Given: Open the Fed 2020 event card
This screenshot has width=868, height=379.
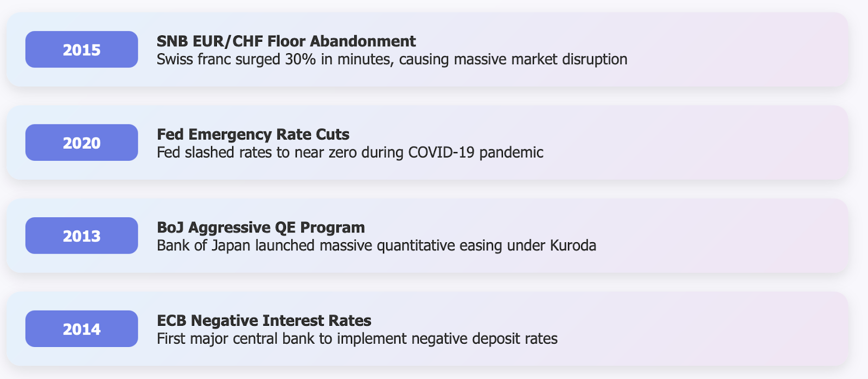Looking at the screenshot, I should pos(427,142).
